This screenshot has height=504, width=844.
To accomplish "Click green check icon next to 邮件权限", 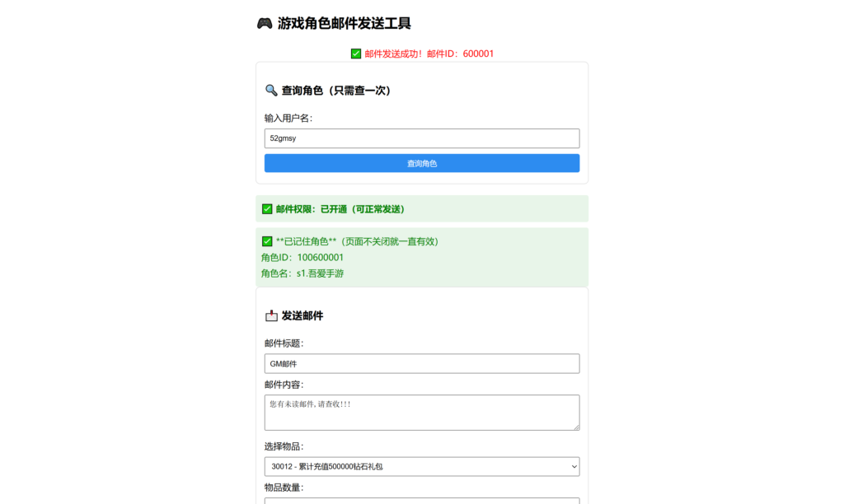I will coord(267,208).
